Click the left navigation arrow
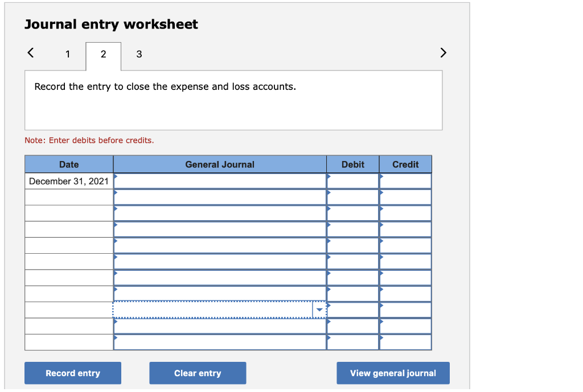 click(30, 52)
